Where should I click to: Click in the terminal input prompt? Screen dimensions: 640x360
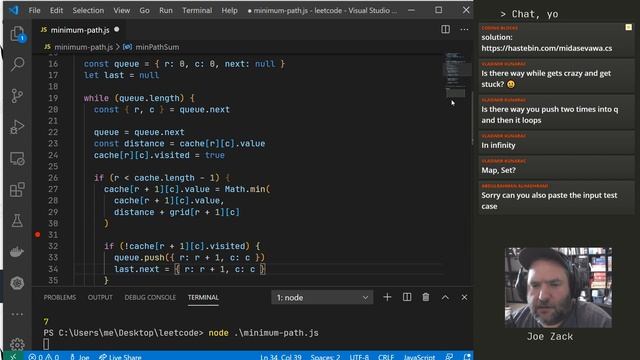46,344
